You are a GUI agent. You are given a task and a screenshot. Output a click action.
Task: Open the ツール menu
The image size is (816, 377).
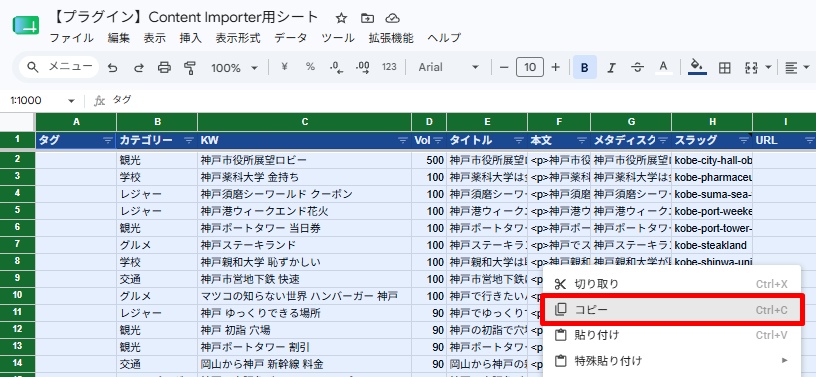point(338,38)
